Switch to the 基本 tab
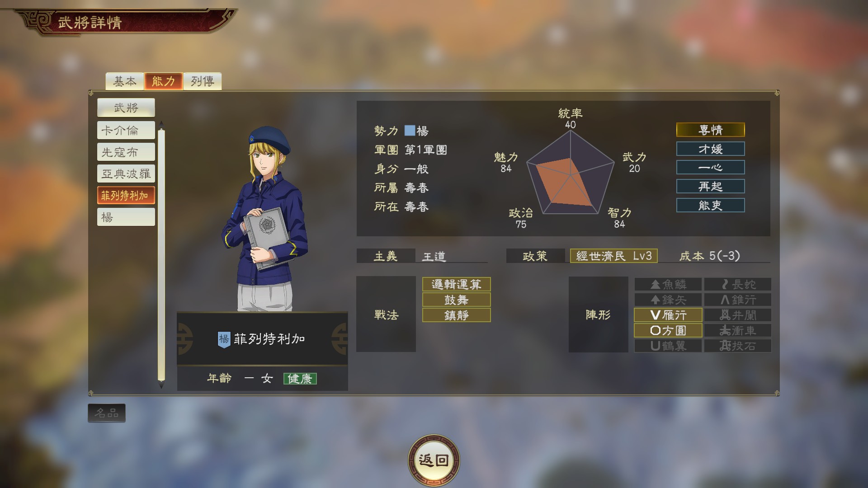868x488 pixels. click(x=125, y=81)
